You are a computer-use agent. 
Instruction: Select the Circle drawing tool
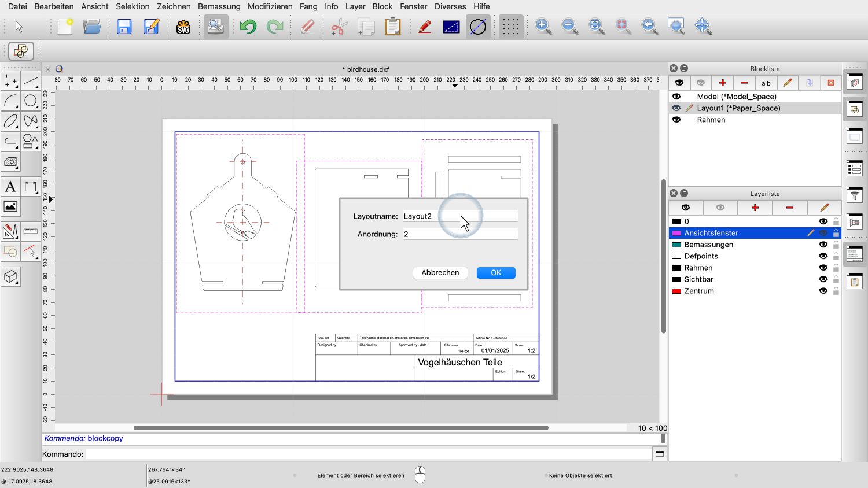31,101
